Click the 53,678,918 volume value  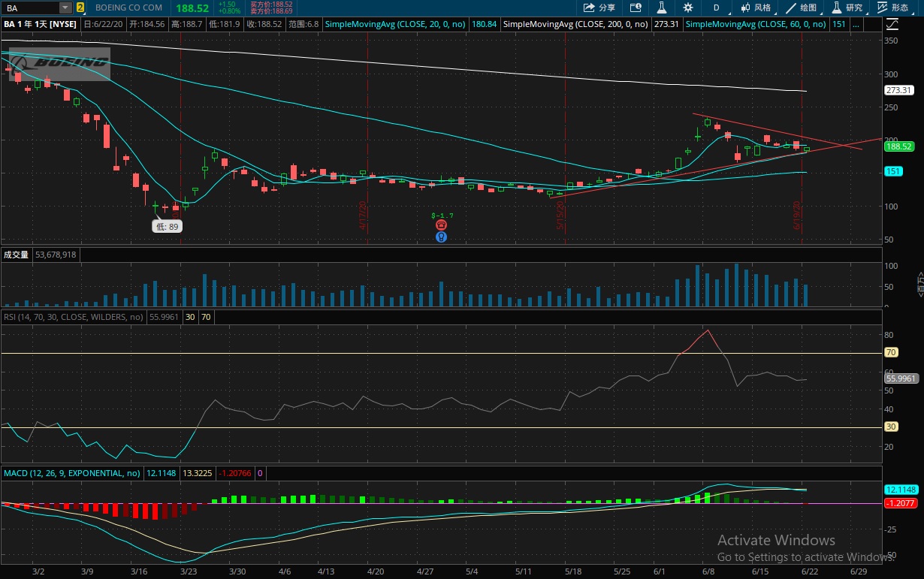pyautogui.click(x=56, y=255)
